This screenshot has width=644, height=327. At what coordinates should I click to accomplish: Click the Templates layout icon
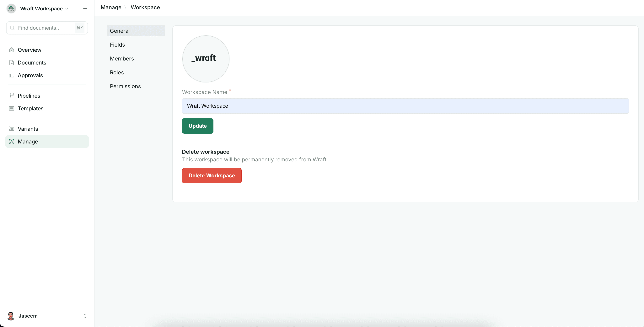pyautogui.click(x=12, y=108)
